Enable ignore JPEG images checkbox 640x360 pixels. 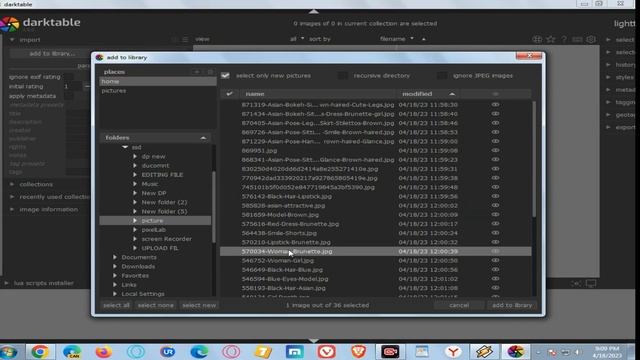442,76
